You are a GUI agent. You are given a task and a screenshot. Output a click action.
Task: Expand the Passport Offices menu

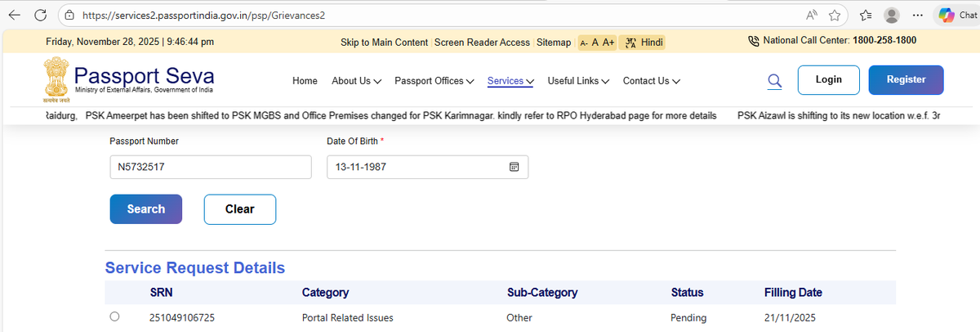tap(434, 81)
